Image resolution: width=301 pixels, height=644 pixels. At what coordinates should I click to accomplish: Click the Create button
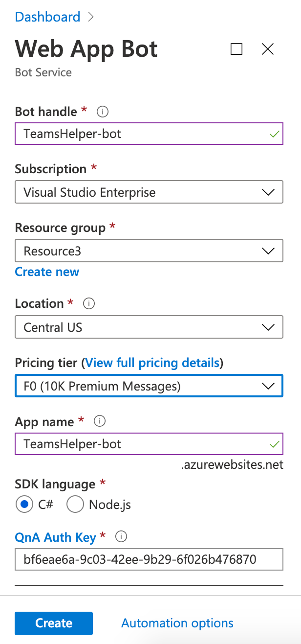click(54, 623)
